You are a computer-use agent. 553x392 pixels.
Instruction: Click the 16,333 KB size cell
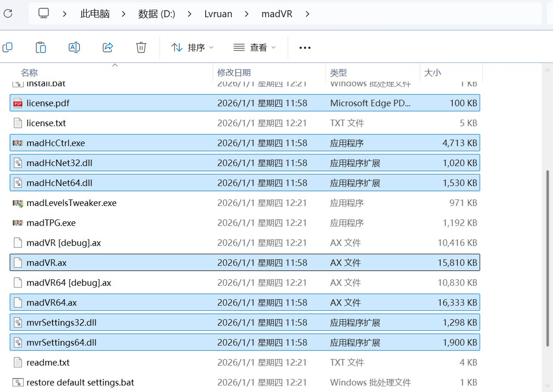tap(457, 303)
